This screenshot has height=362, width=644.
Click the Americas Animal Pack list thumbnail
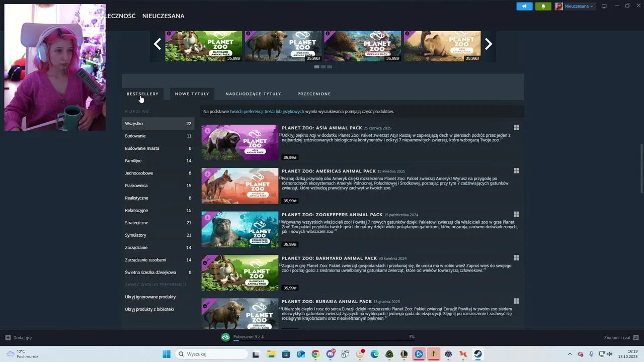240,186
